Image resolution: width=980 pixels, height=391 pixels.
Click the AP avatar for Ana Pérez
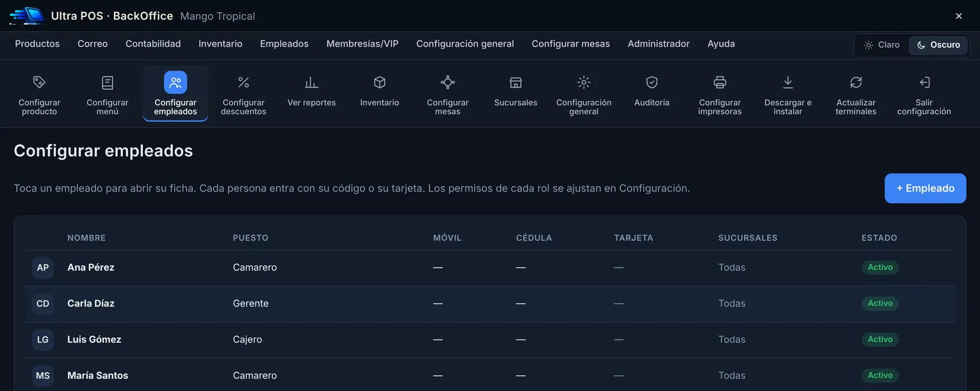click(x=43, y=267)
